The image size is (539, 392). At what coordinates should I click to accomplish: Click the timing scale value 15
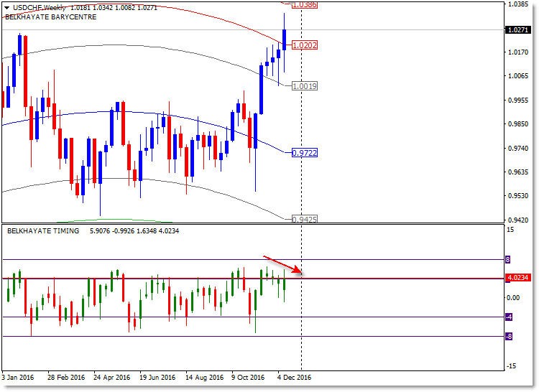pos(510,230)
